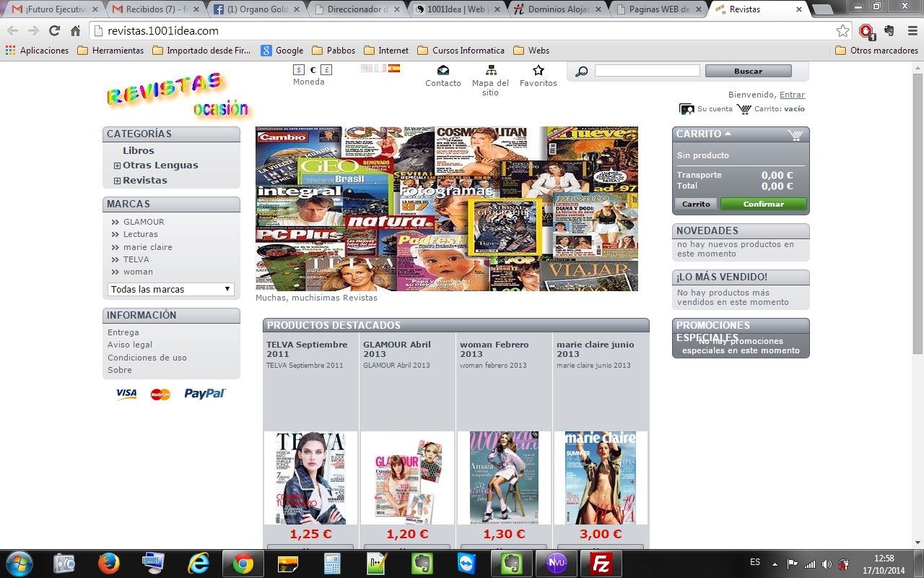Open the Contacto envelope icon
The height and width of the screenshot is (578, 924).
pyautogui.click(x=443, y=70)
